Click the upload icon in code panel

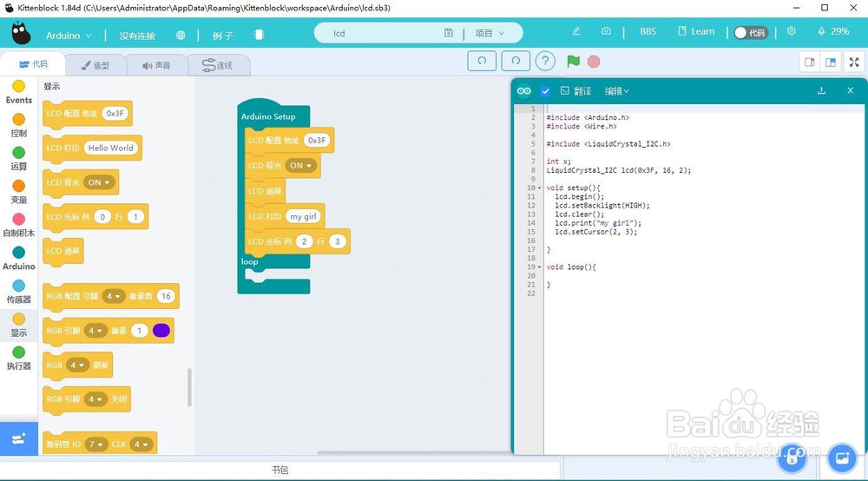tap(821, 90)
